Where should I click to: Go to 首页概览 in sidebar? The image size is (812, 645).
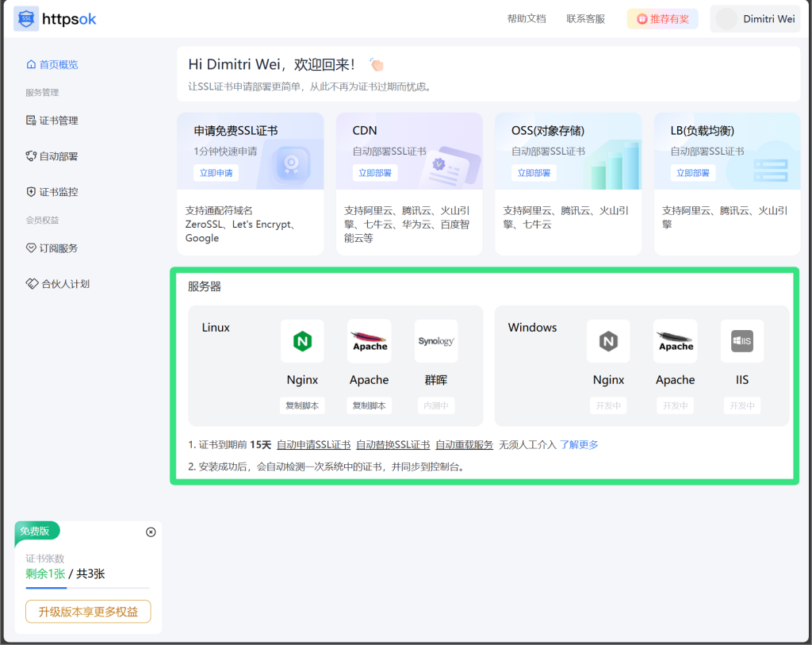(x=52, y=64)
